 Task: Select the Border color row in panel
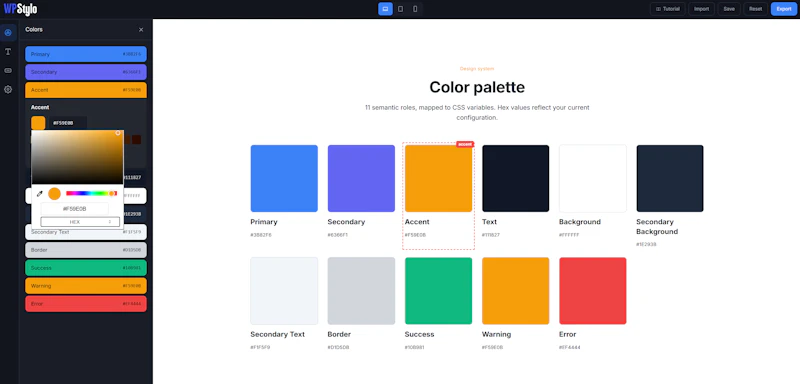86,250
